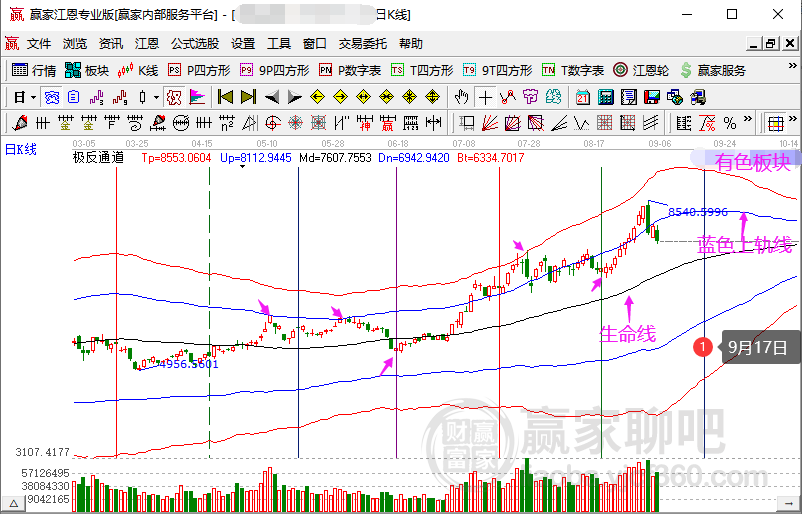Switch to the K线 chart button
Image resolution: width=802 pixels, height=514 pixels.
(x=138, y=70)
